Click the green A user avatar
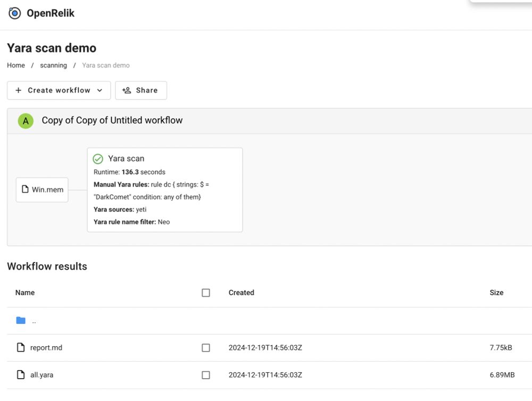Screen dimensions: 532x401 click(x=26, y=121)
